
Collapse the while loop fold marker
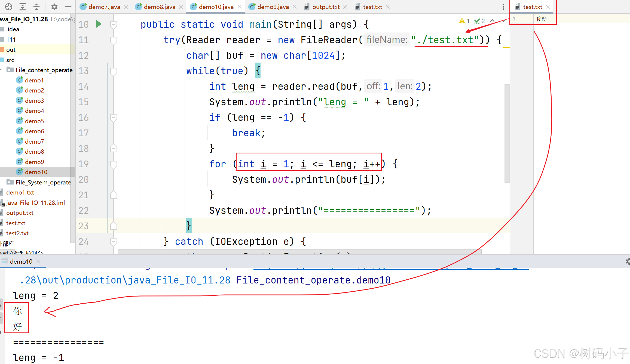tap(114, 71)
